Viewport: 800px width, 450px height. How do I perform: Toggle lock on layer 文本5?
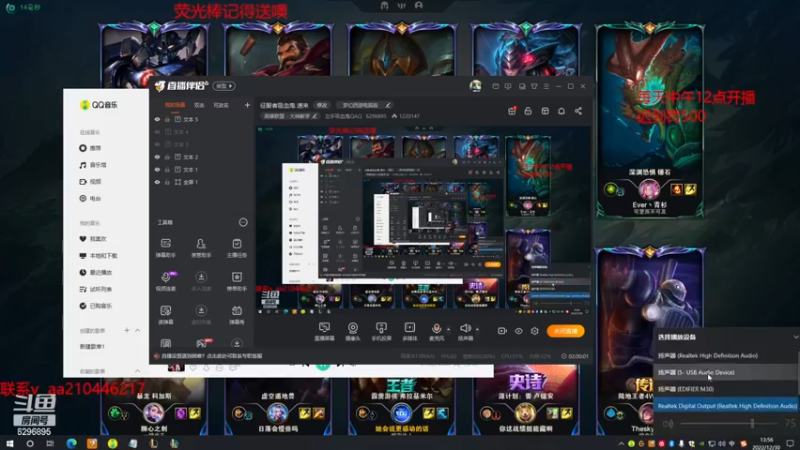coord(167,119)
